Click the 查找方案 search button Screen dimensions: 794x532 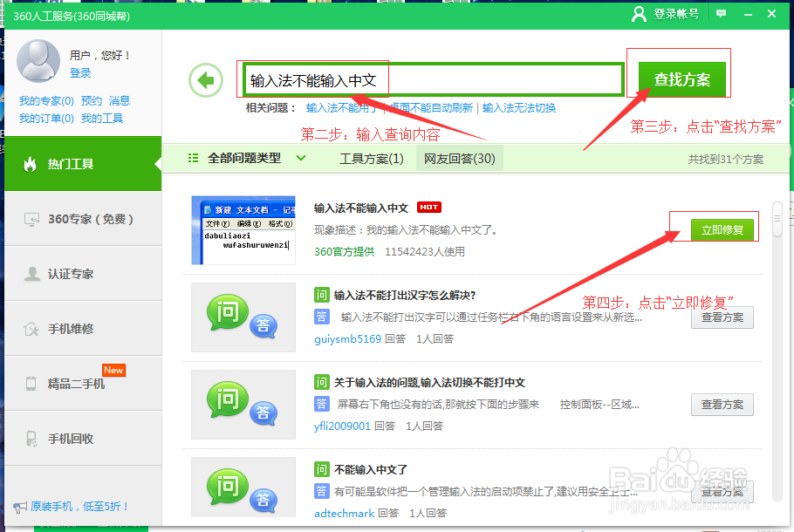tap(682, 79)
